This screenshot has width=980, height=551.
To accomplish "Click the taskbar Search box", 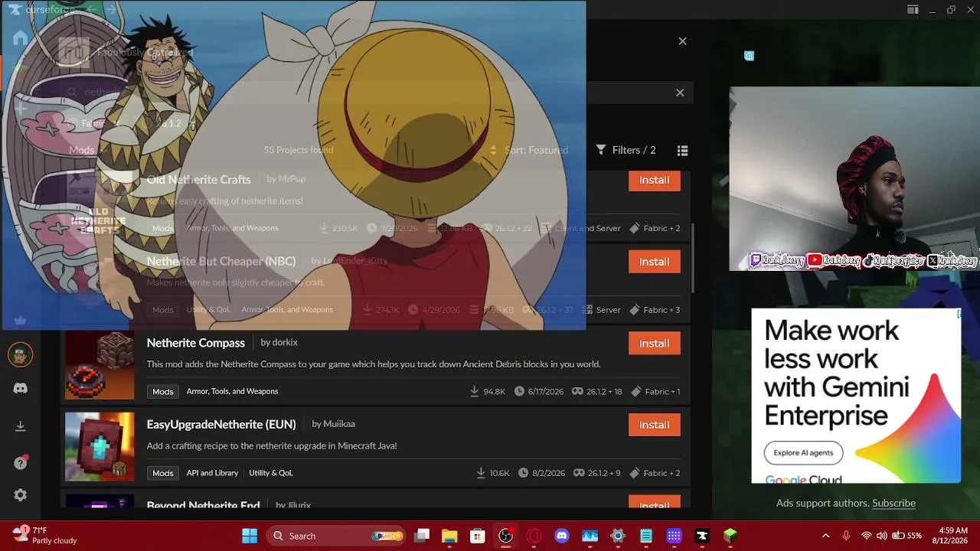I will tap(337, 536).
